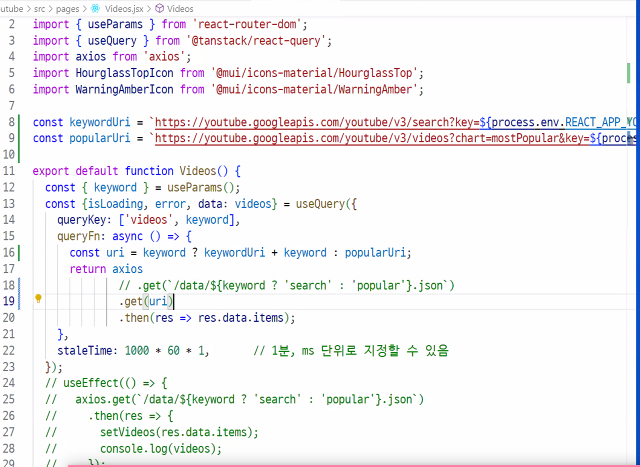The image size is (640, 467).
Task: Click commented 'console.log(videos)' line
Action: tap(158, 448)
